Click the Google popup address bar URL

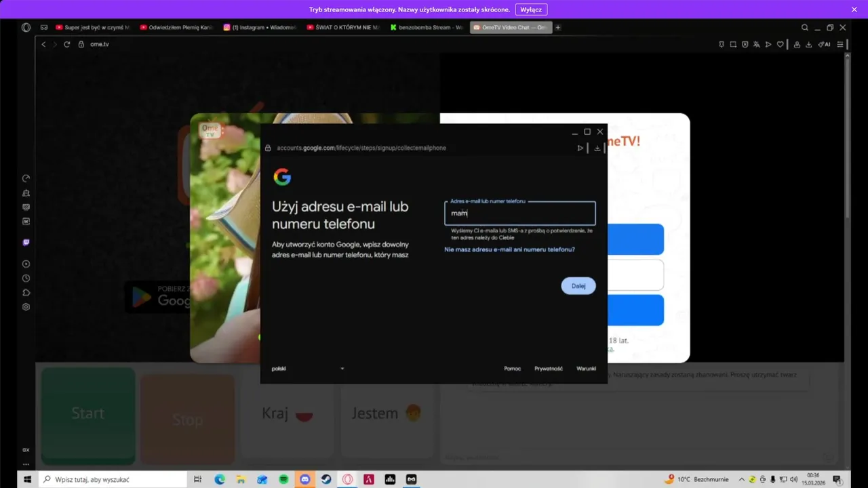pyautogui.click(x=361, y=148)
